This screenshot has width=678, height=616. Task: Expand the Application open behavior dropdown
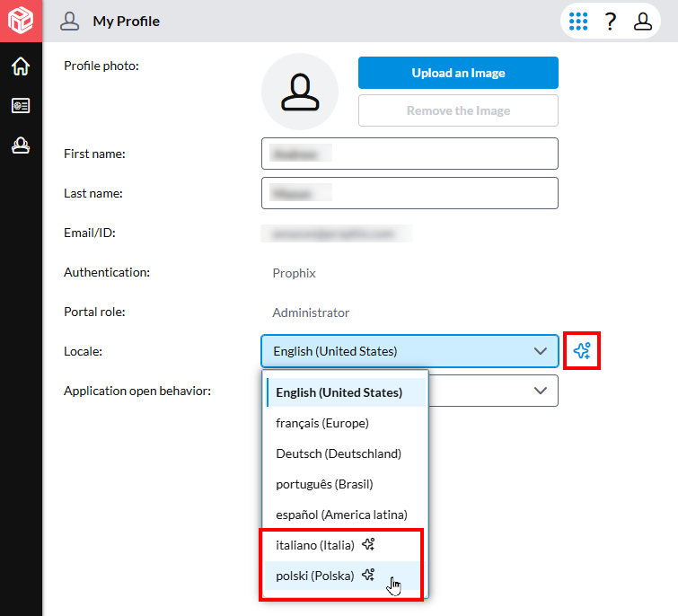[x=540, y=391]
